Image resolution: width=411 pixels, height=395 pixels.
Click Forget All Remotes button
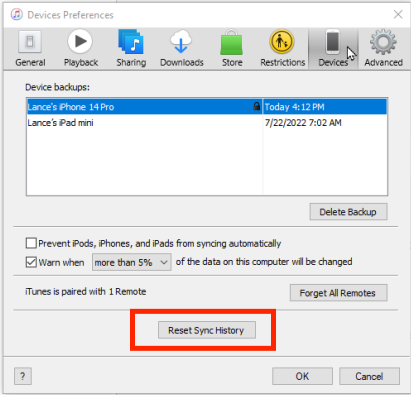[338, 293]
